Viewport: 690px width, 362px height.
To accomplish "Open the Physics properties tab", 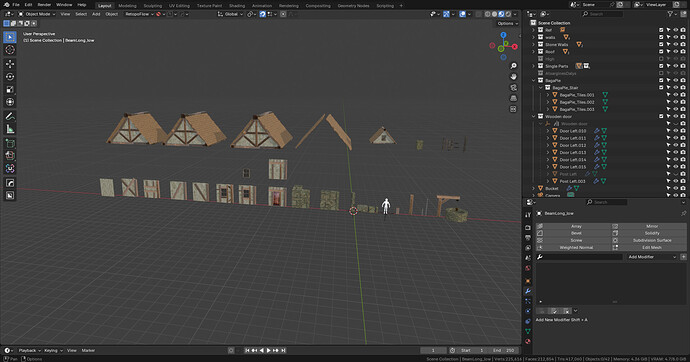I will (x=528, y=311).
